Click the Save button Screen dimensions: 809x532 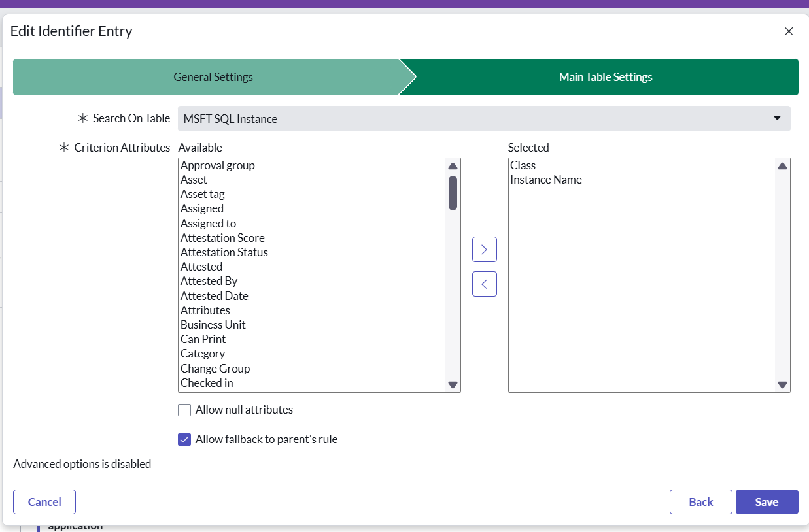click(x=766, y=501)
